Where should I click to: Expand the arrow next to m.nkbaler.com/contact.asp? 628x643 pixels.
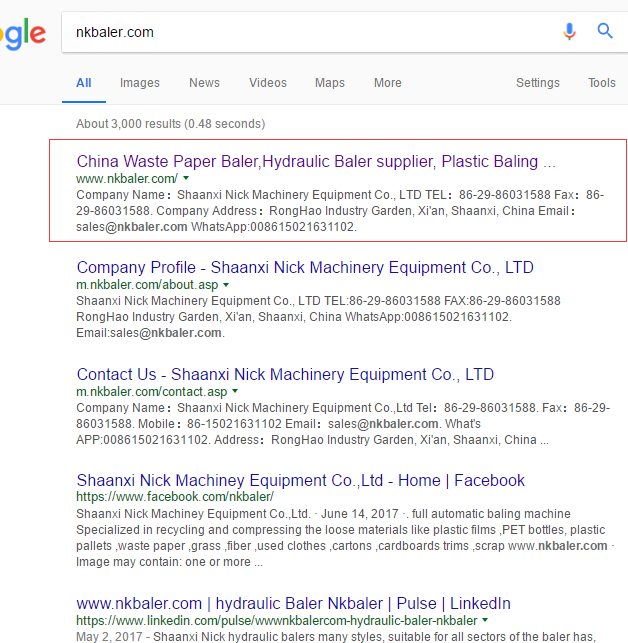point(235,391)
